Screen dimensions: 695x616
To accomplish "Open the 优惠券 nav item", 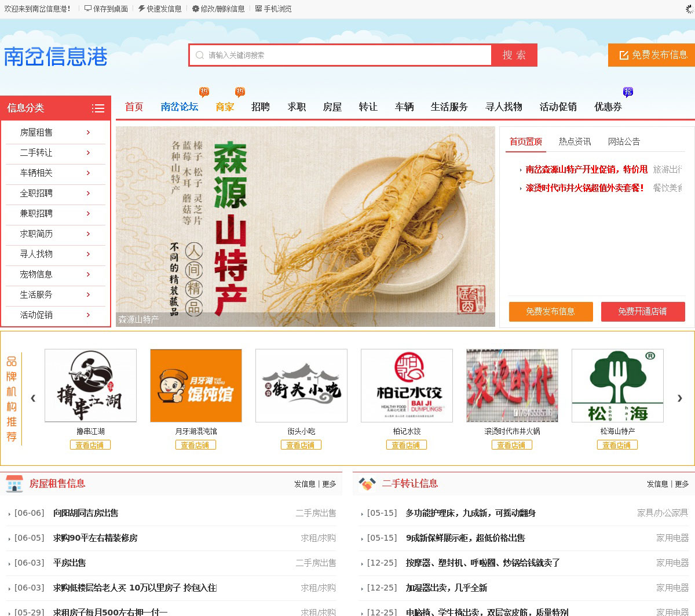I will (608, 107).
